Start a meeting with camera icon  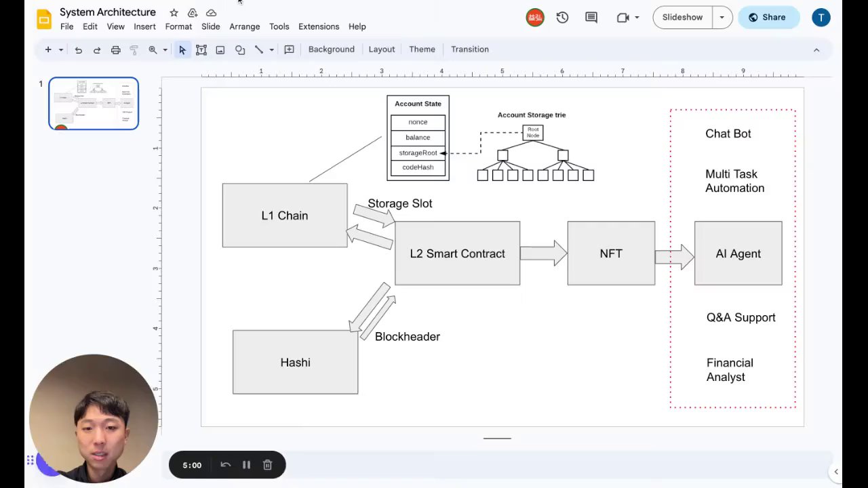click(623, 18)
